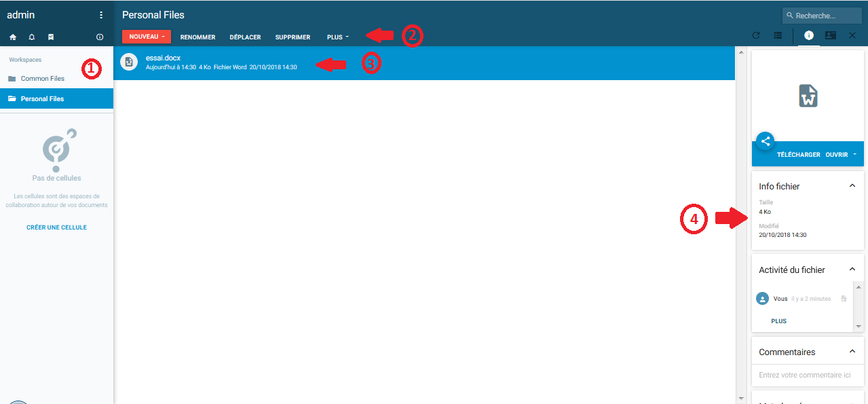
Task: Expand the PLUS toolbar menu
Action: pos(337,37)
